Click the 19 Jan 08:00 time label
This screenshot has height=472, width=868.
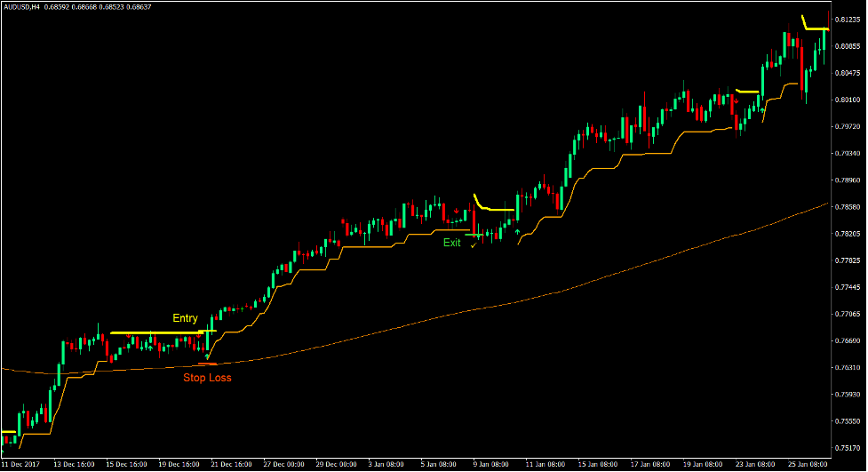703,465
